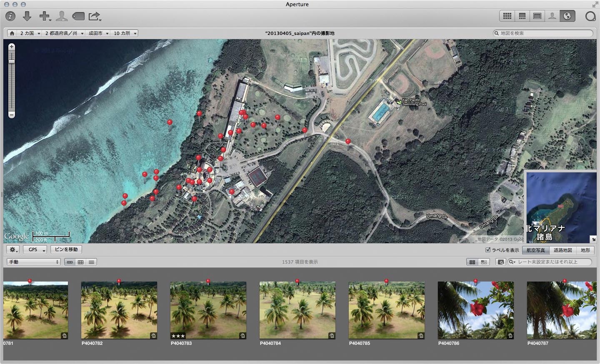The height and width of the screenshot is (364, 600).
Task: Switch to browser grid view icon
Action: [x=507, y=16]
